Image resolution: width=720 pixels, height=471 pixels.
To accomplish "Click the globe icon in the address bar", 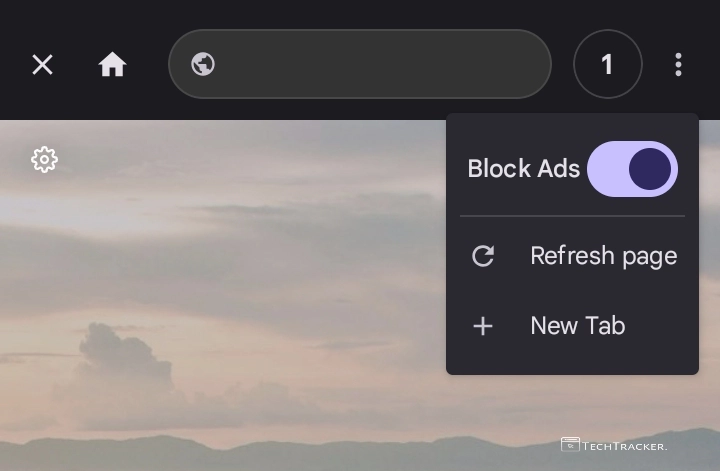I will [x=203, y=65].
